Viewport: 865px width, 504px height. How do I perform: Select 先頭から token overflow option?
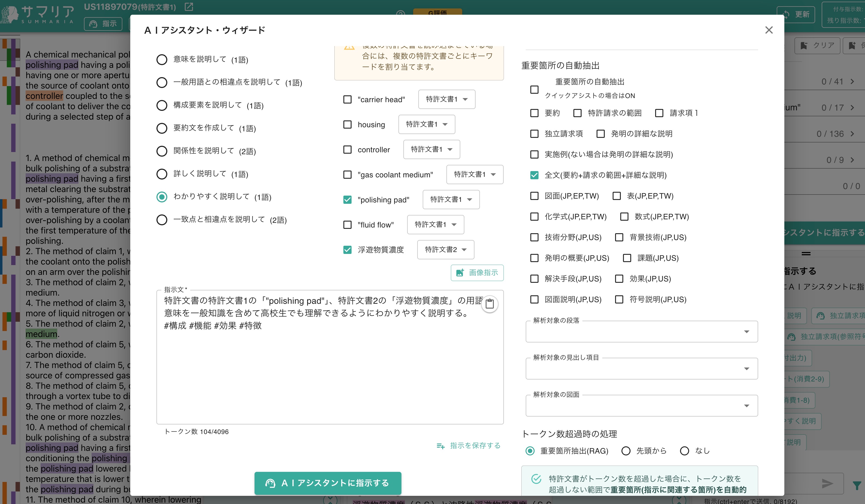[626, 451]
